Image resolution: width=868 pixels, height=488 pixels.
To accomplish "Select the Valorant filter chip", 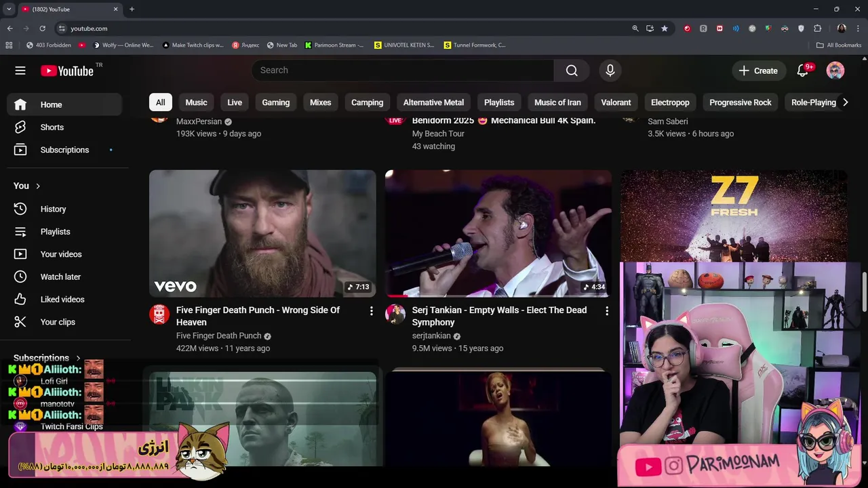I will click(616, 102).
